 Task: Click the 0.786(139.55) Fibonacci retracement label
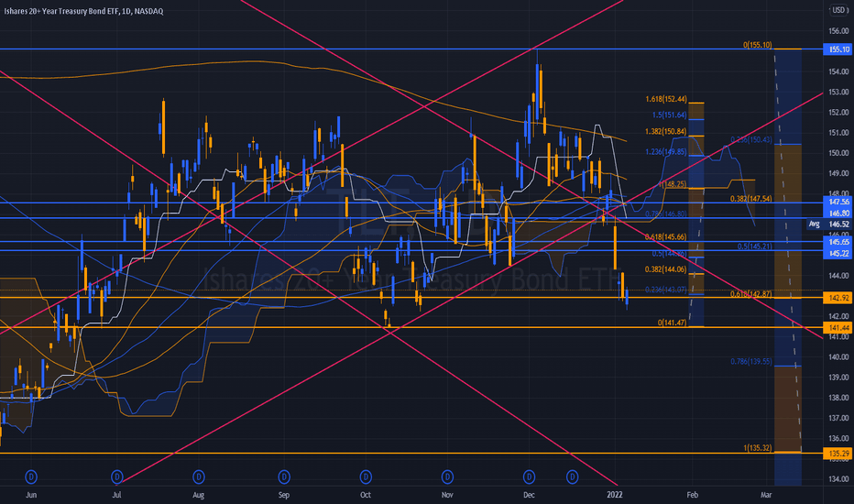(751, 361)
